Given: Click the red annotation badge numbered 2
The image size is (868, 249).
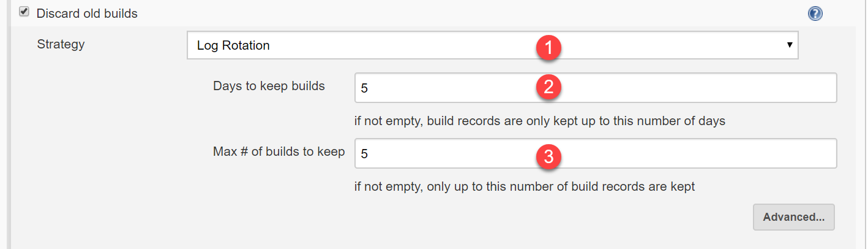Looking at the screenshot, I should tap(549, 88).
